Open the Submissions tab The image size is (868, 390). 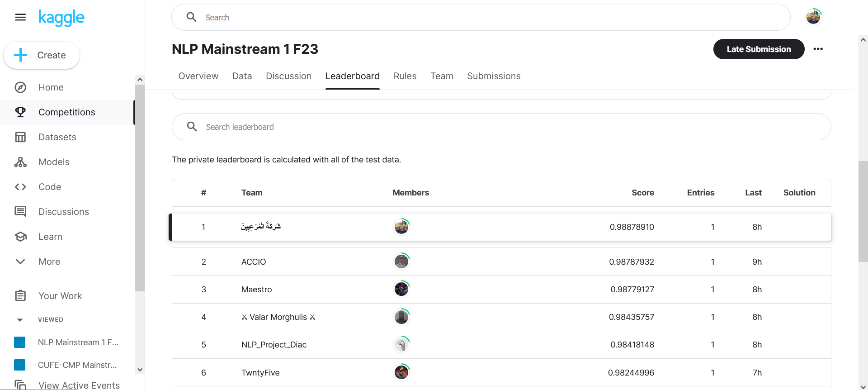[x=494, y=76]
